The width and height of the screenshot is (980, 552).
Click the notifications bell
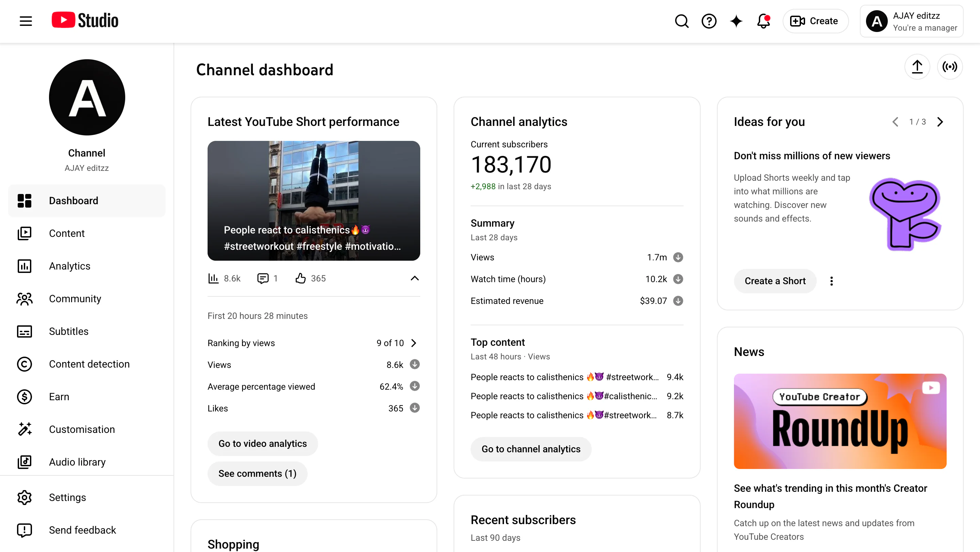coord(763,21)
